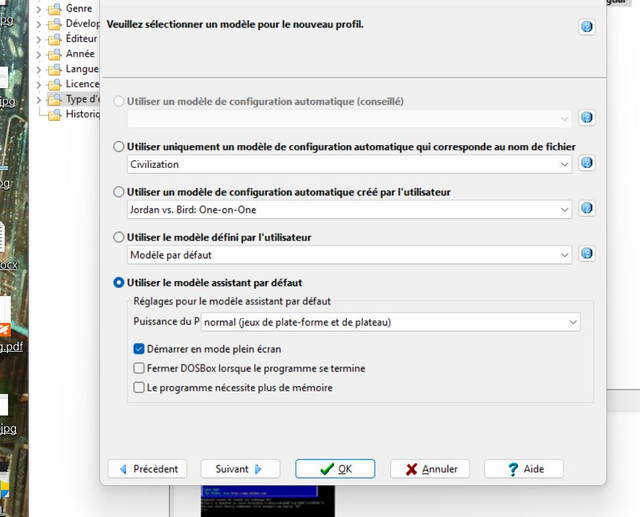The image size is (640, 517).
Task: Select the Année tree item label
Action: 80,54
